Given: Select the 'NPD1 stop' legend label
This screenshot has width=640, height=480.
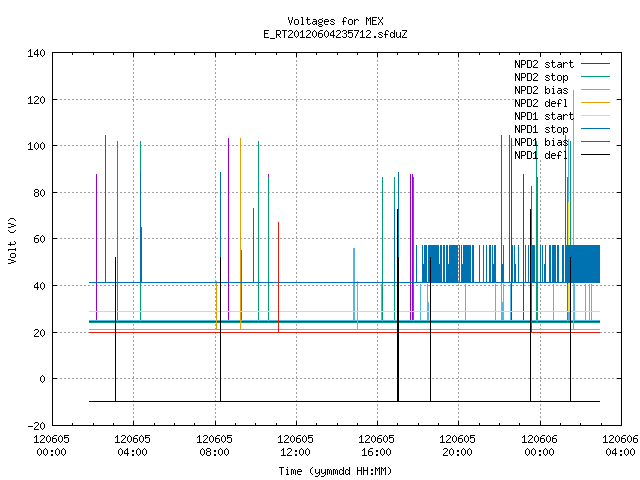Looking at the screenshot, I should 541,129.
